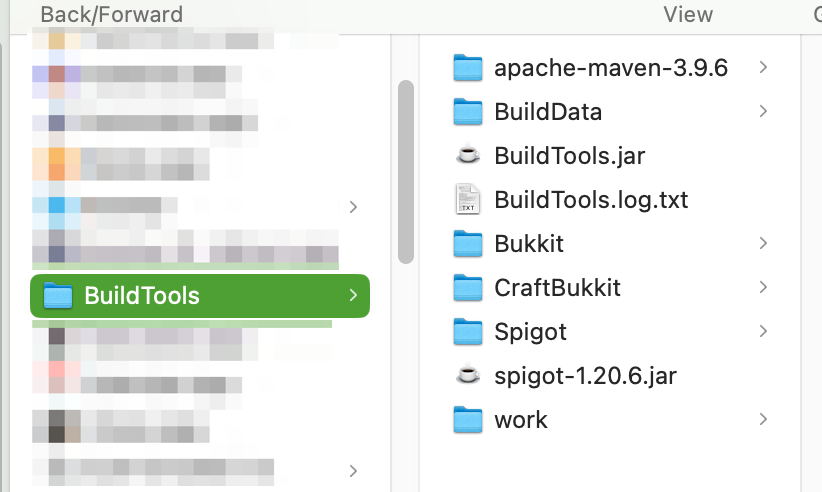Click the spigot-1.20.6.jar Java icon
Image resolution: width=822 pixels, height=492 pixels.
pyautogui.click(x=468, y=375)
